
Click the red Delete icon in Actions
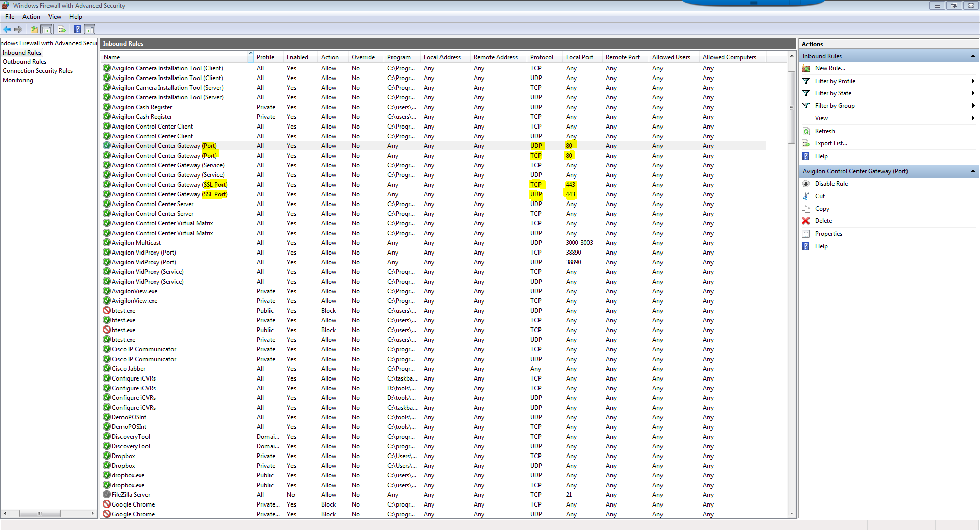806,221
